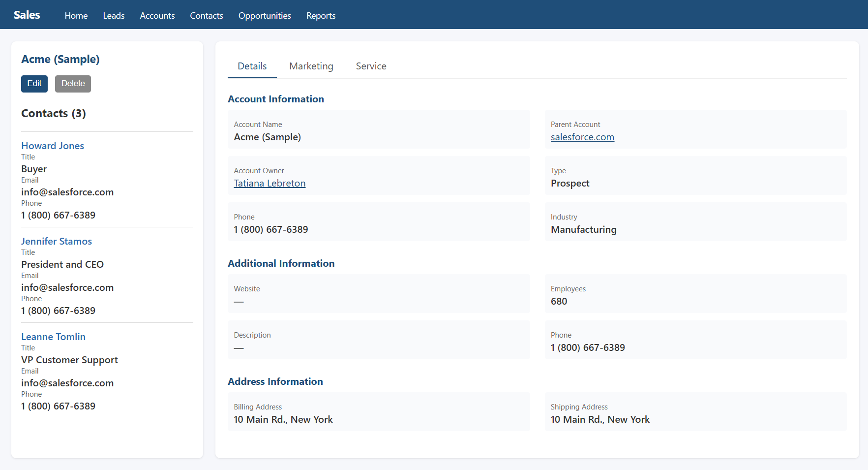Image resolution: width=868 pixels, height=470 pixels.
Task: Open the Opportunities page
Action: tap(265, 16)
